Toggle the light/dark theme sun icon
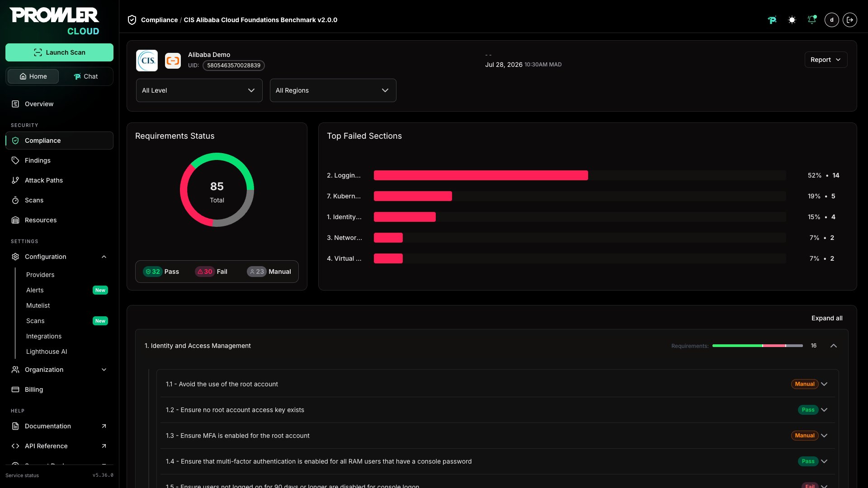The width and height of the screenshot is (868, 488). coord(792,20)
